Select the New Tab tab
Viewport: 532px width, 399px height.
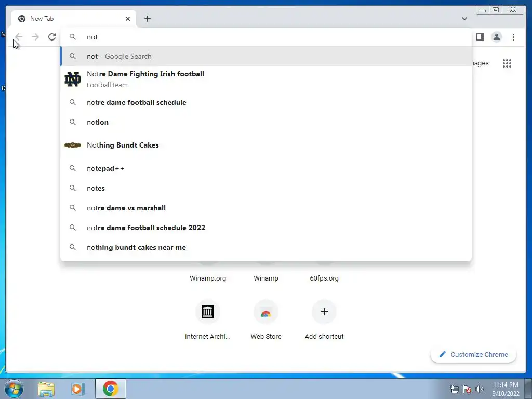[74, 19]
